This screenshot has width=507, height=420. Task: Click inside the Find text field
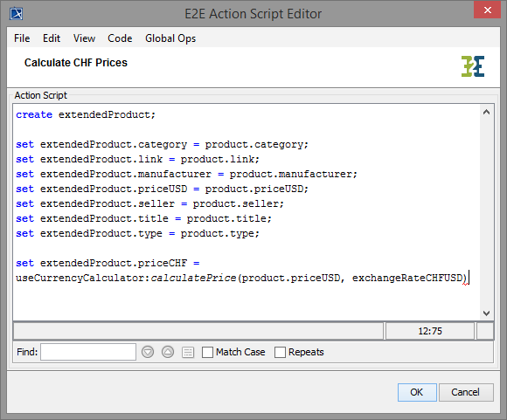tap(88, 352)
